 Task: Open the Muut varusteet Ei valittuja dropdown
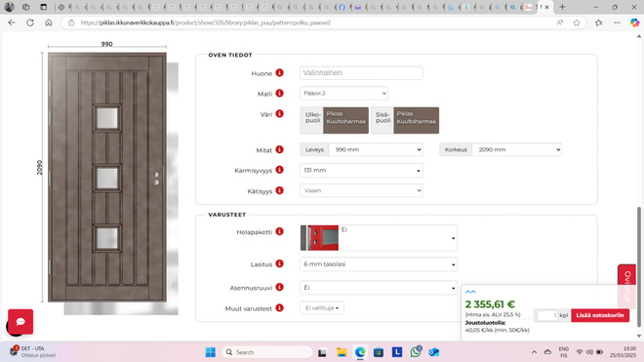pos(322,307)
